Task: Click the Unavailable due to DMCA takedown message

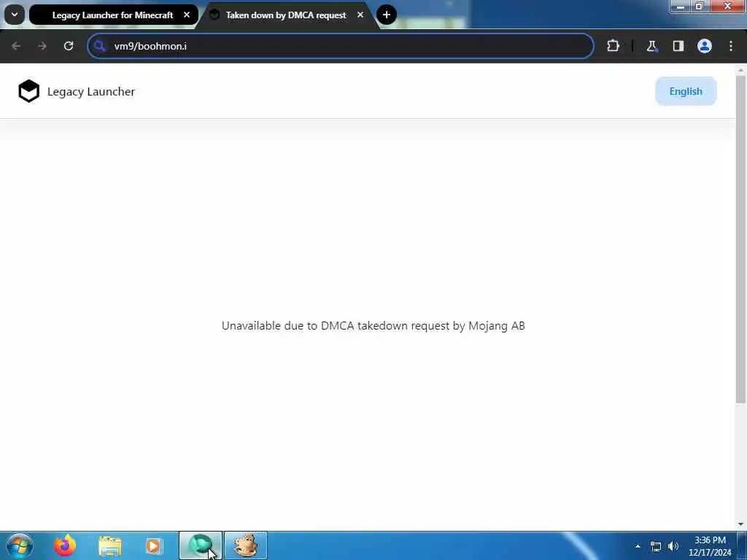Action: click(x=373, y=326)
